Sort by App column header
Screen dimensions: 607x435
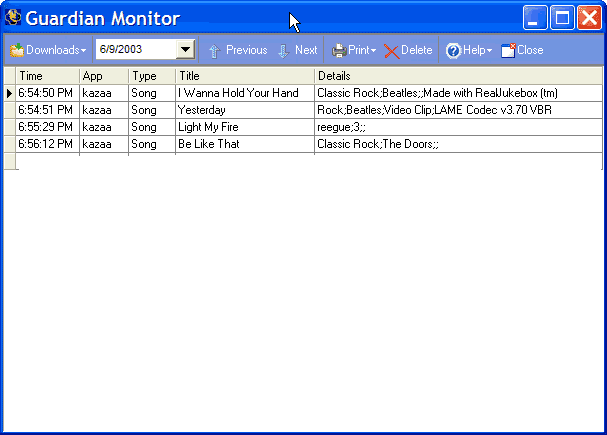tap(104, 76)
